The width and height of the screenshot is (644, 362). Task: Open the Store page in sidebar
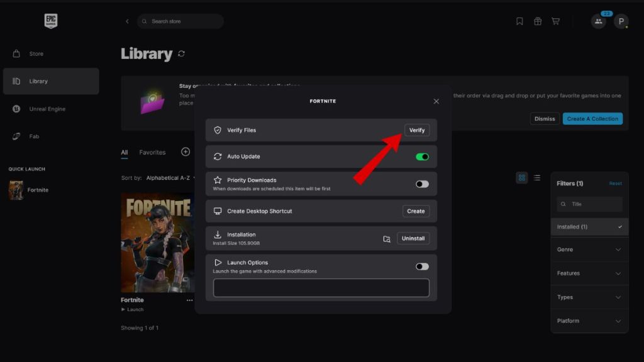click(x=51, y=54)
